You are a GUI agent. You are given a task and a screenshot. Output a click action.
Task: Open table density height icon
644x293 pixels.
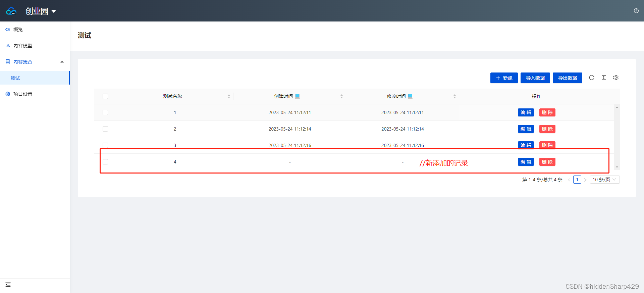click(604, 78)
